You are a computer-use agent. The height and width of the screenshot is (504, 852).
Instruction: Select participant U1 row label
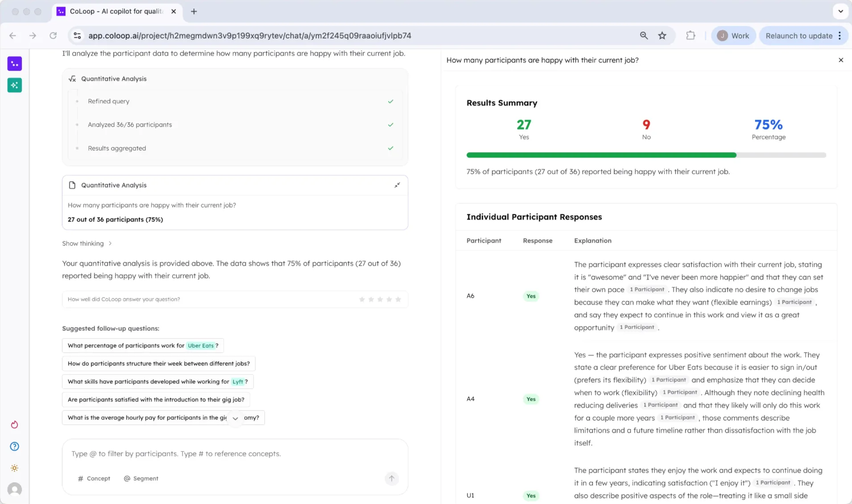click(471, 496)
